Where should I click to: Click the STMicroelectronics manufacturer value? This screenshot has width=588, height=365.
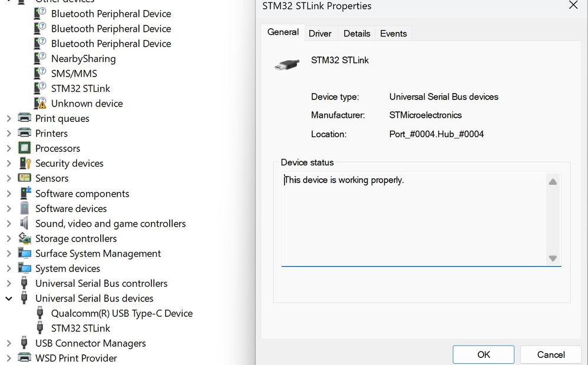(x=425, y=115)
